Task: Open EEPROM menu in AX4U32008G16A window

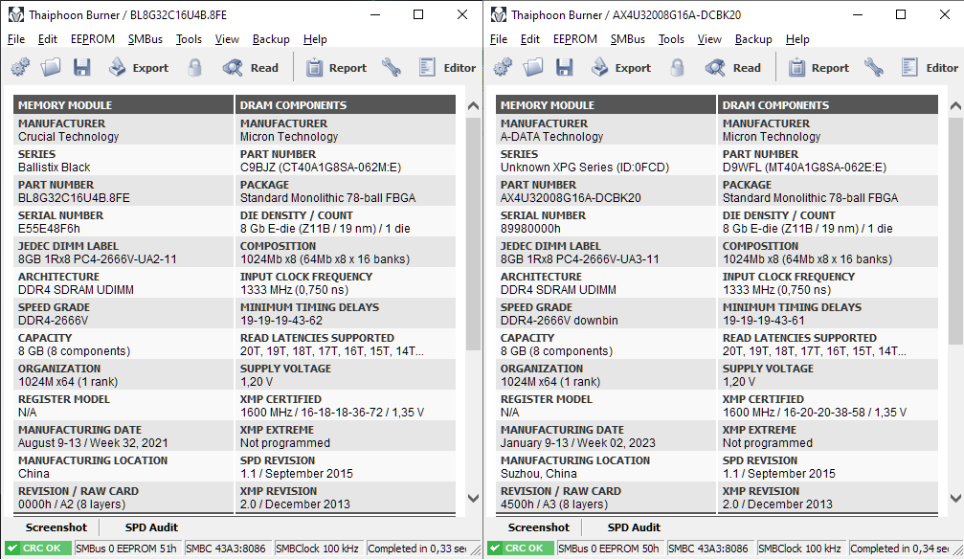Action: [x=574, y=39]
